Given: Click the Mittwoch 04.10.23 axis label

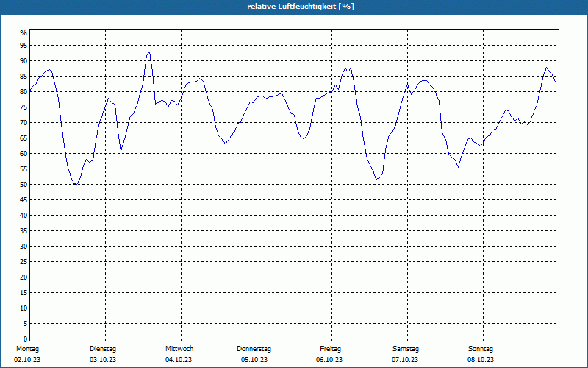Looking at the screenshot, I should [x=179, y=354].
